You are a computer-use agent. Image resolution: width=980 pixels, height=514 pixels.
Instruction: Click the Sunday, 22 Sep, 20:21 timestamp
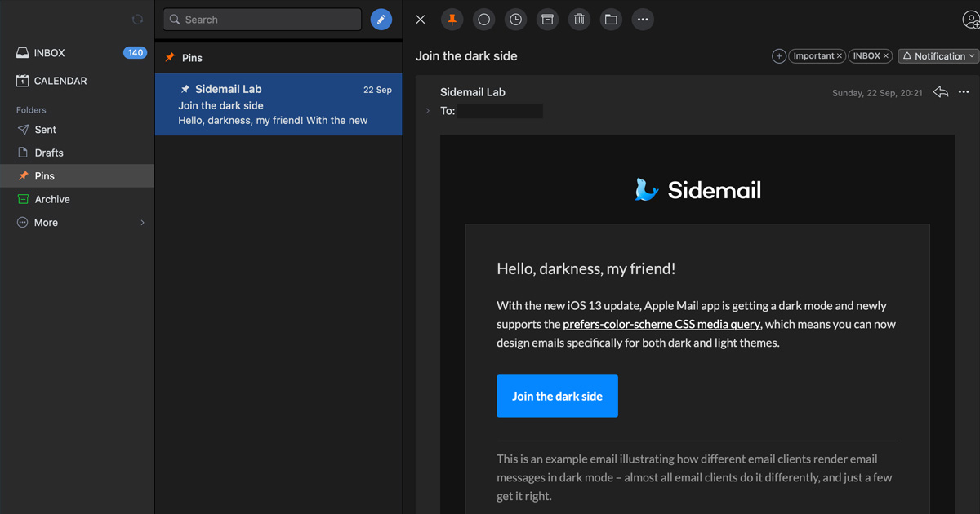click(x=877, y=93)
